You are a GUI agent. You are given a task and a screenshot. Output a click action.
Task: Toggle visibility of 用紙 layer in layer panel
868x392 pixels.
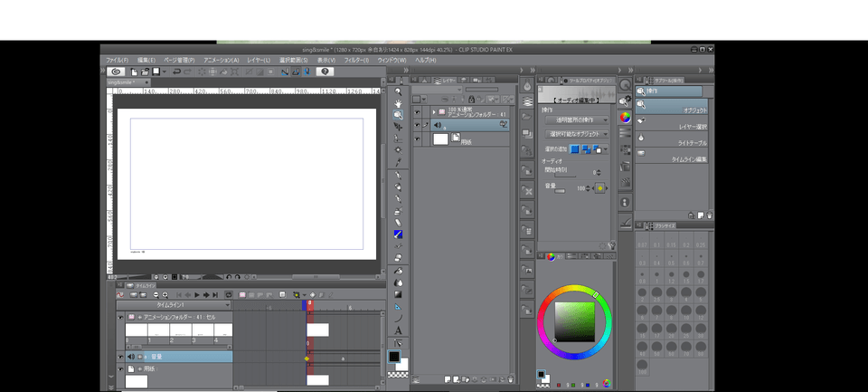point(417,139)
